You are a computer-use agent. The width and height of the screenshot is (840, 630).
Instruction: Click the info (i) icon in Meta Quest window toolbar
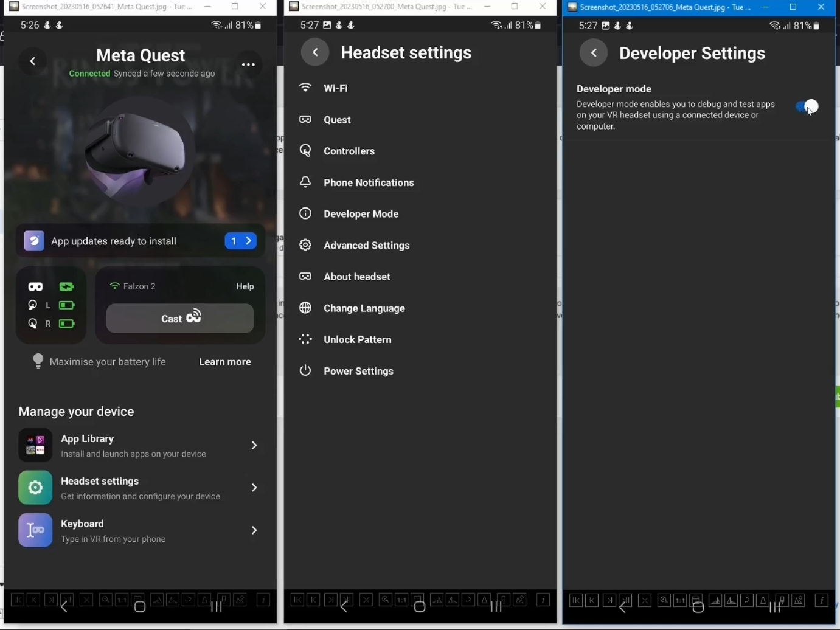[x=263, y=600]
